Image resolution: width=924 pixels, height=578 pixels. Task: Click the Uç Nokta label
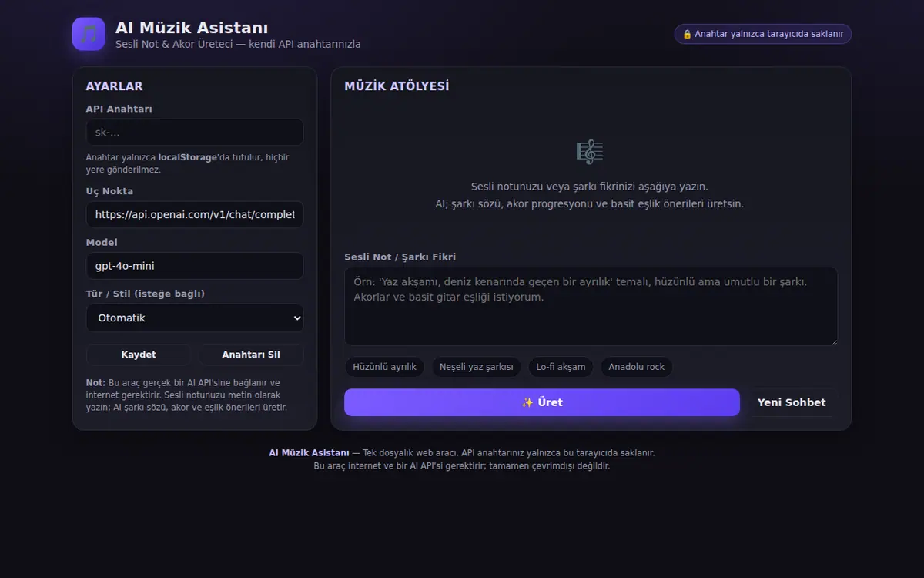click(109, 191)
